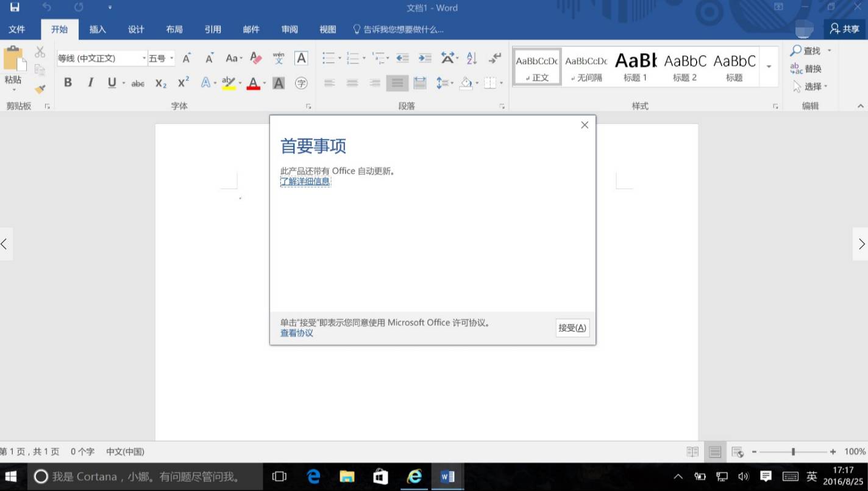Click the Format Painter brush icon
868x491 pixels.
tap(40, 89)
